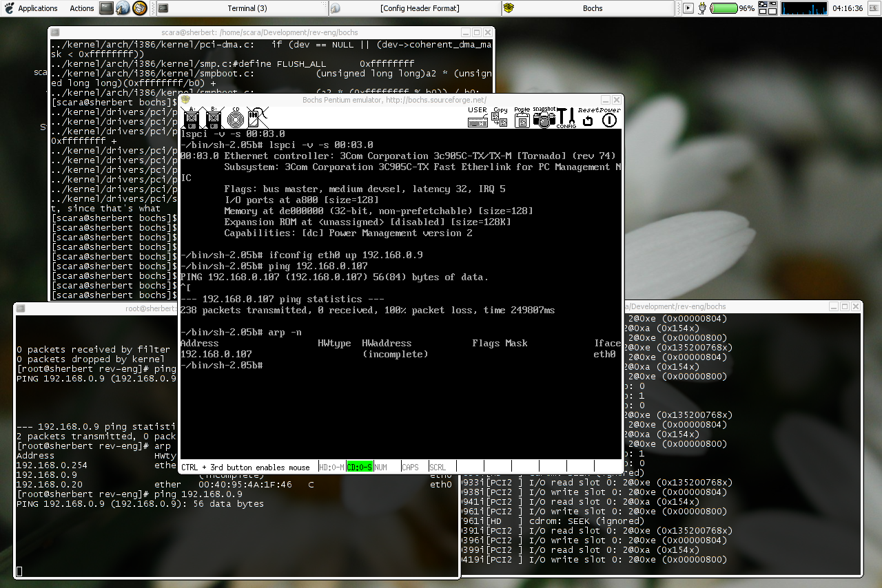Click the 'ifconfig eth0 up 192.168.0.9' line

(301, 255)
